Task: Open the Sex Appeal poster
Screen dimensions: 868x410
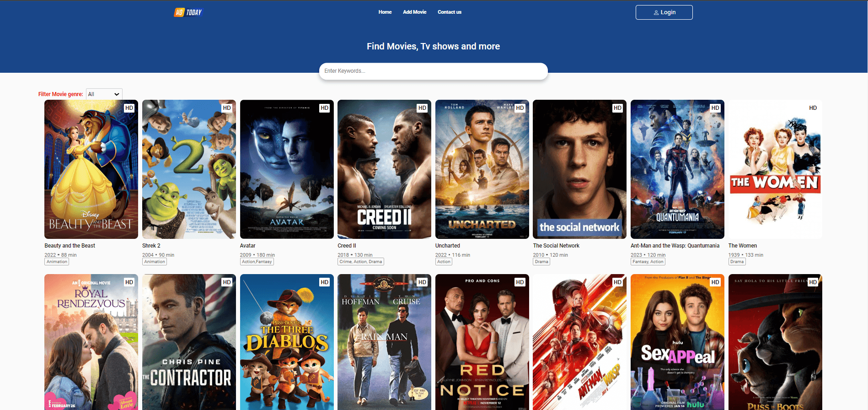Action: pyautogui.click(x=677, y=342)
